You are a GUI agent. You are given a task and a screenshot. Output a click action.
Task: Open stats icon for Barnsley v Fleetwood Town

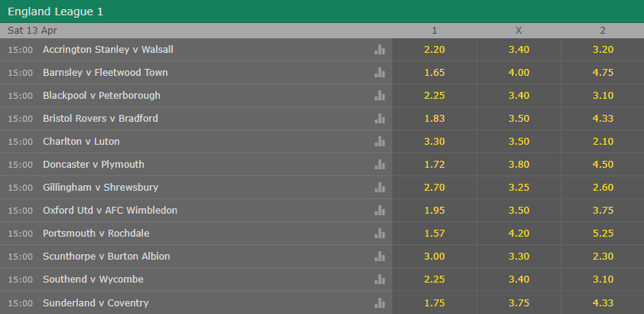click(x=380, y=73)
